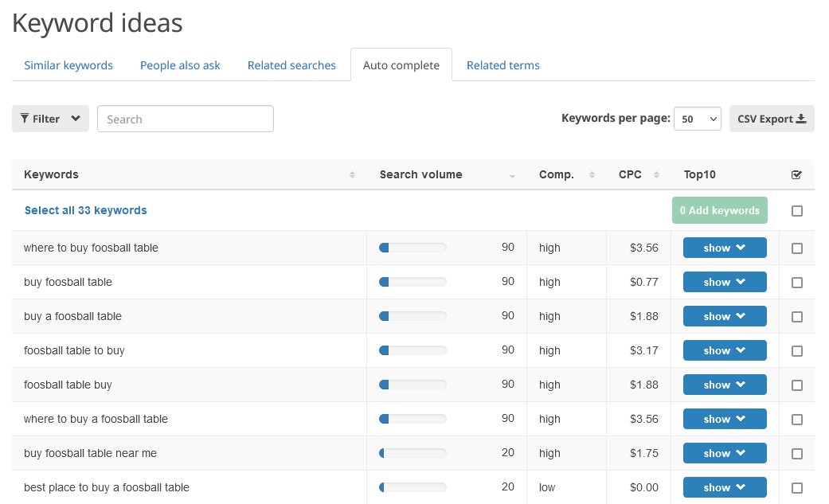Click the Top10 column header
829x504 pixels.
tap(699, 174)
